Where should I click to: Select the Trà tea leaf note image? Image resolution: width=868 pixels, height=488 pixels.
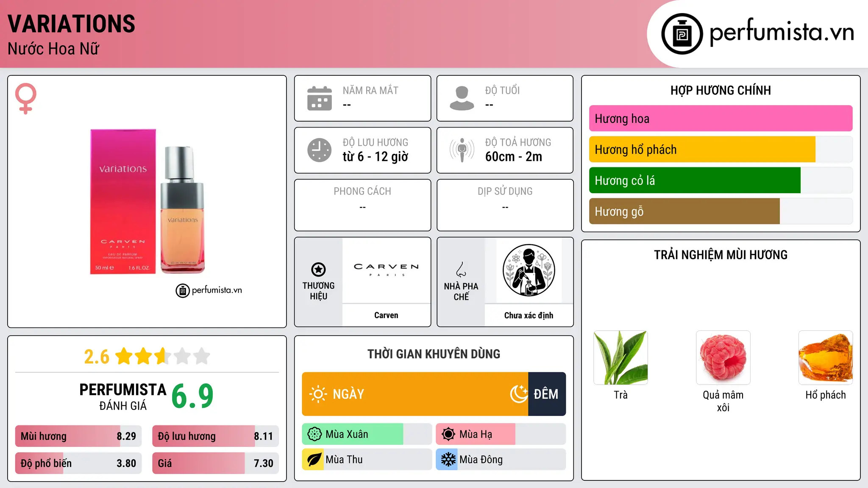point(620,358)
